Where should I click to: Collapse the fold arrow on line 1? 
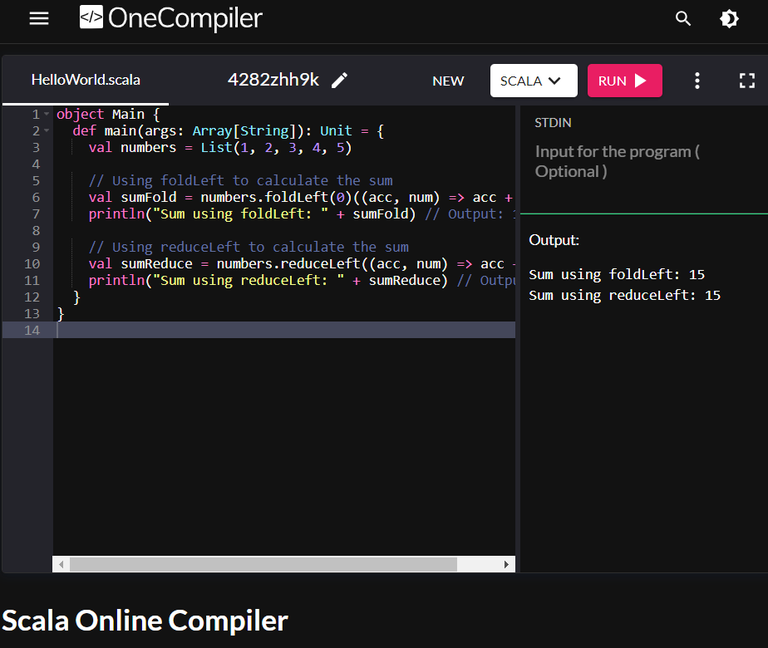[x=47, y=114]
